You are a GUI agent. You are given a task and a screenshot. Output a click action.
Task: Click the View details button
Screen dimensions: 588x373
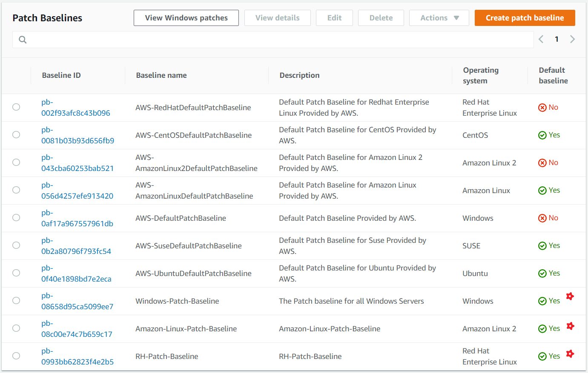277,18
